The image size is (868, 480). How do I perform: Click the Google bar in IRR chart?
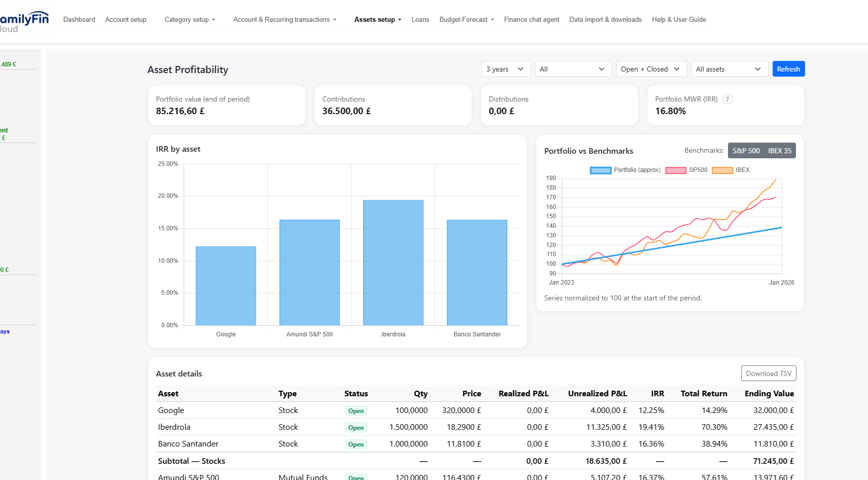(226, 286)
